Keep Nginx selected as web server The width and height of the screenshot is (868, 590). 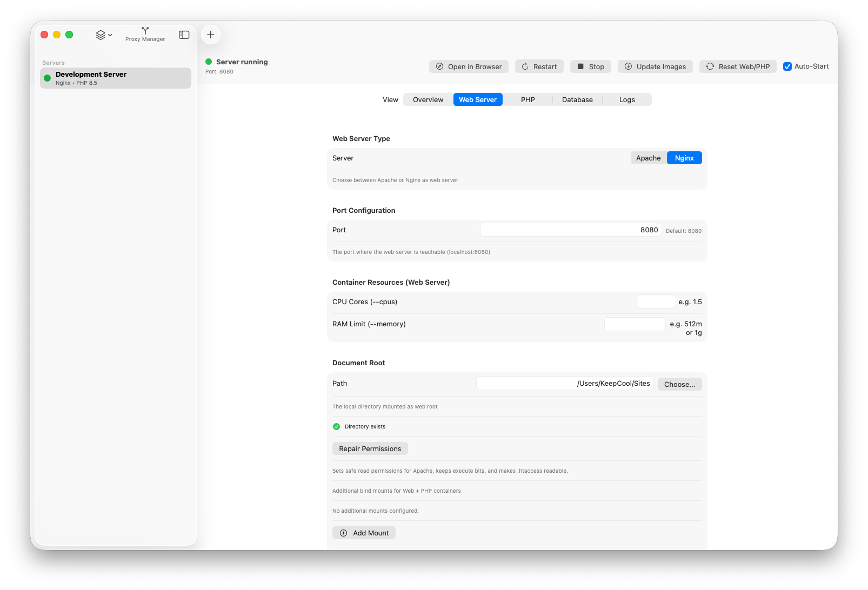[684, 158]
